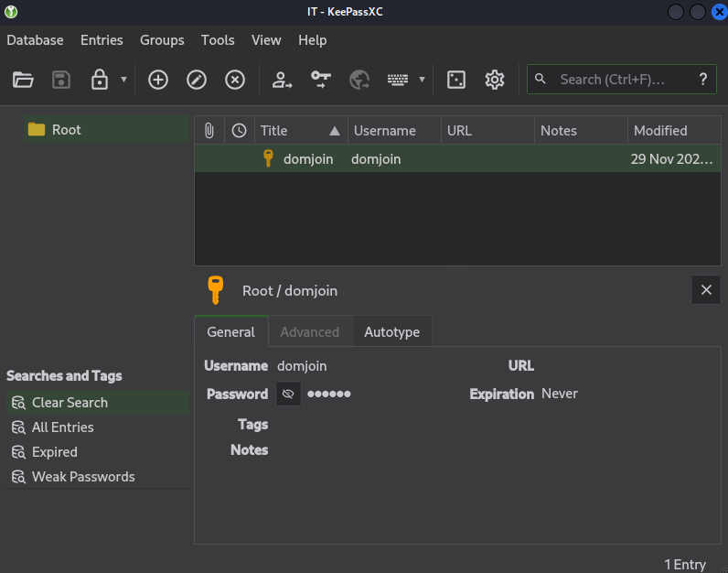The width and height of the screenshot is (728, 573).
Task: Open the Groups menu
Action: [162, 40]
